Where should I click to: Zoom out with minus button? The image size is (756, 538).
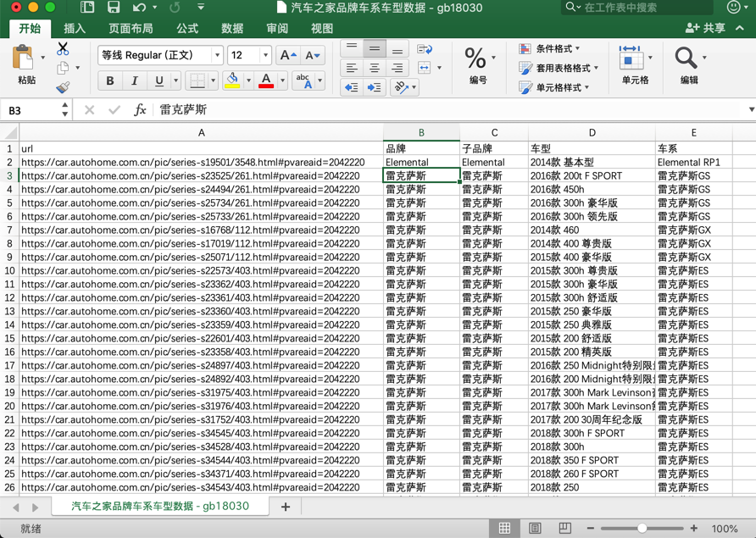click(x=591, y=529)
